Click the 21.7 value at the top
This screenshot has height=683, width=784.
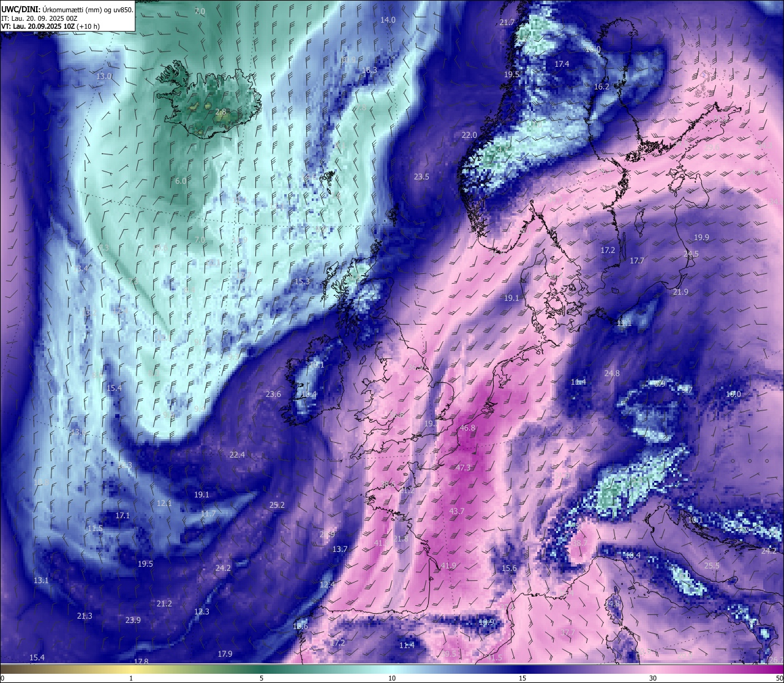[507, 22]
